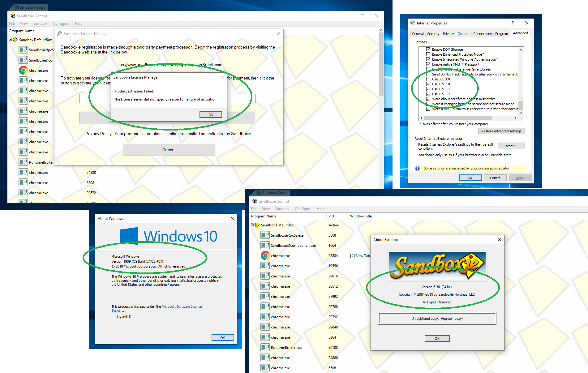
Task: Click the icon of RuntimeBroker.exe with PID 30108
Action: tap(265, 347)
